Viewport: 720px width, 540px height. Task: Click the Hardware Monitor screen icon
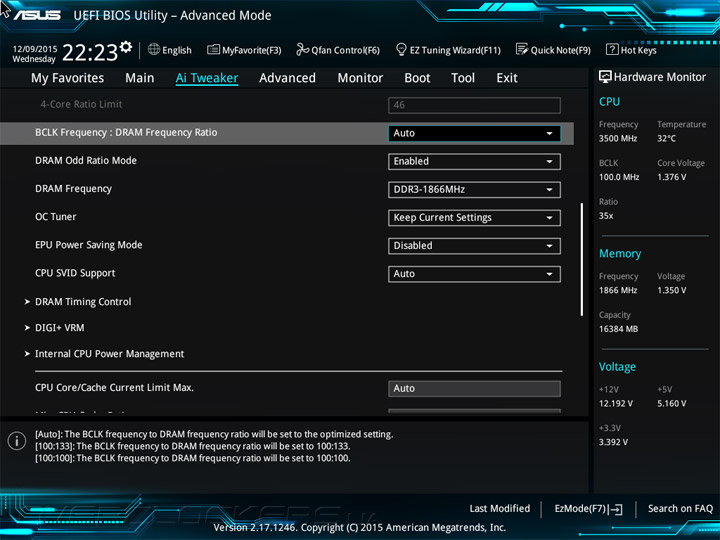(605, 77)
